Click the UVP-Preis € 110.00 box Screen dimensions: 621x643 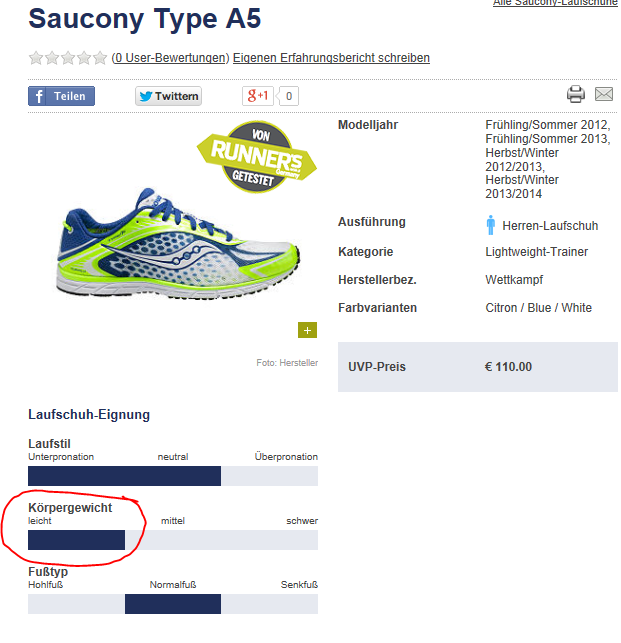(478, 367)
